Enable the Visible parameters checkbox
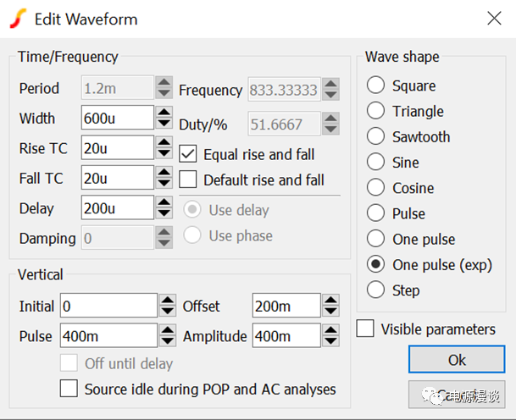 [x=366, y=329]
